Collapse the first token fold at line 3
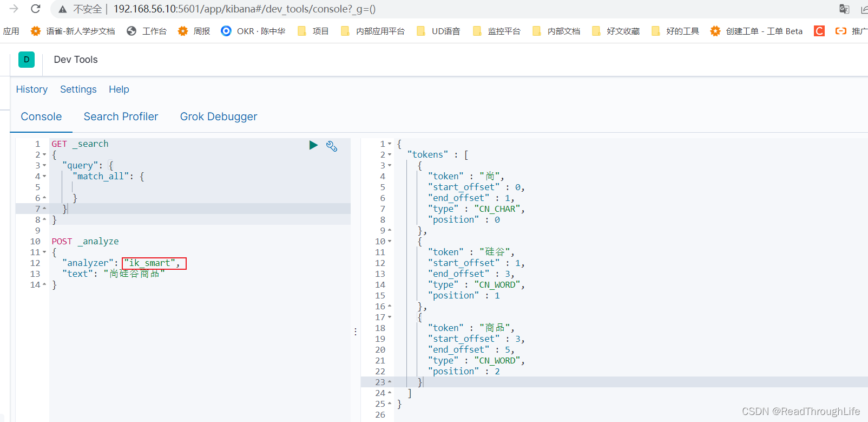 click(390, 166)
